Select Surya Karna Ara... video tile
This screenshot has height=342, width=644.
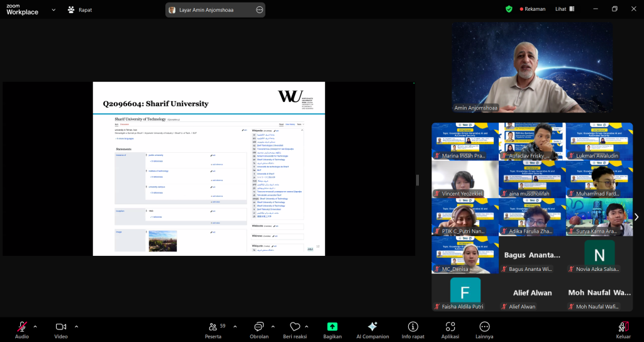coord(599,217)
